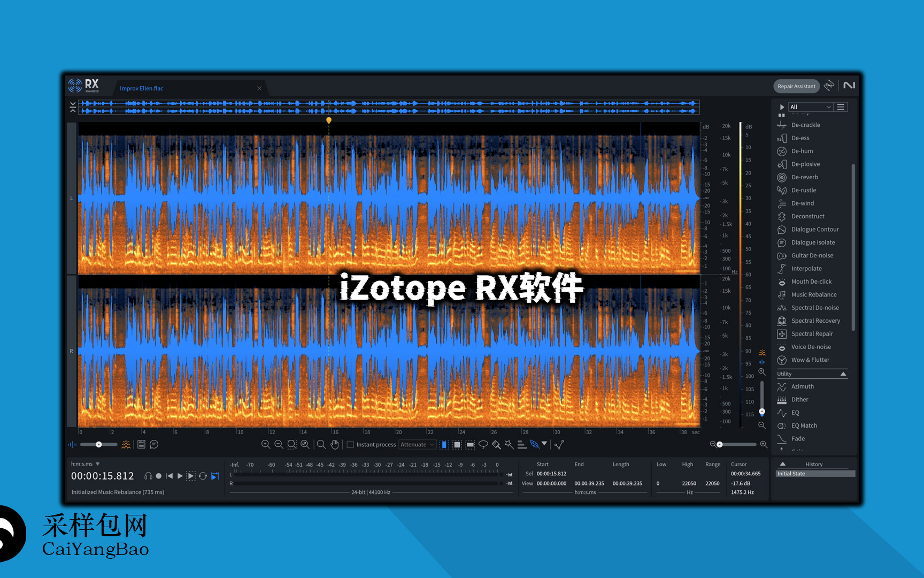Toggle the left channel L selector
The image size is (924, 578).
[x=72, y=199]
